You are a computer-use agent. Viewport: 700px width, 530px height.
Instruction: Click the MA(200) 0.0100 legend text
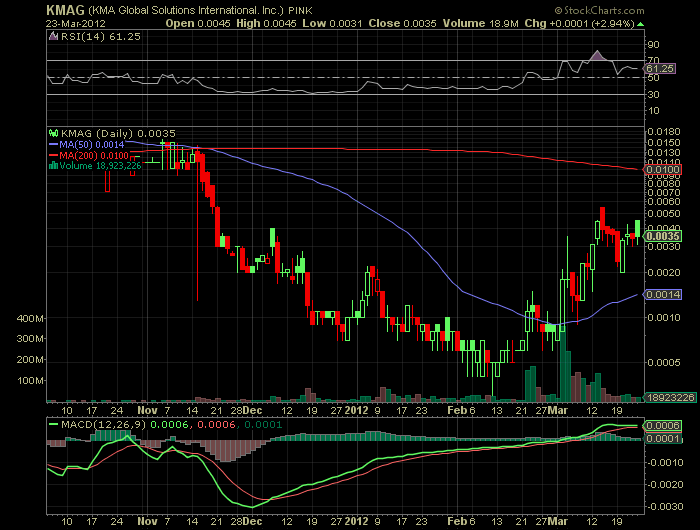(94, 155)
